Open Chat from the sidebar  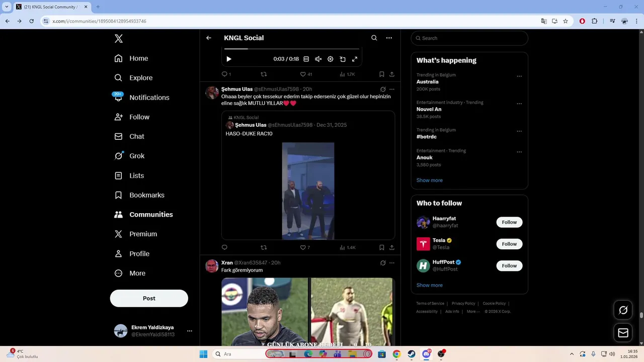tap(129, 136)
